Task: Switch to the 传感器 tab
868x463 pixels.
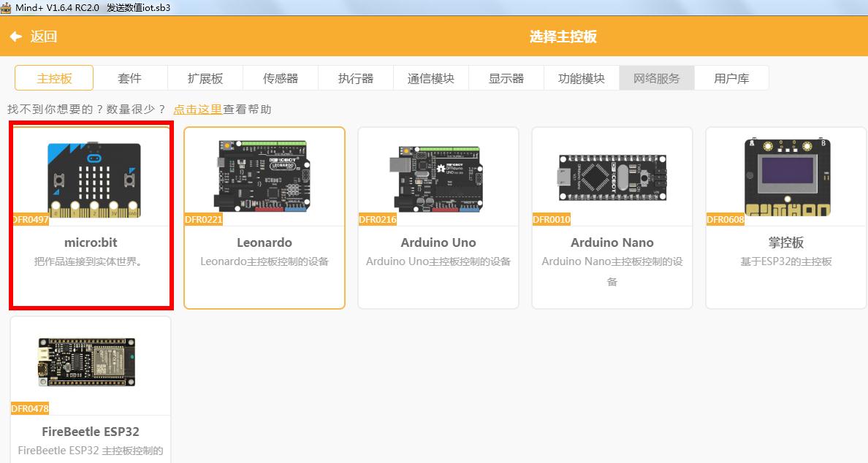Action: pyautogui.click(x=281, y=78)
